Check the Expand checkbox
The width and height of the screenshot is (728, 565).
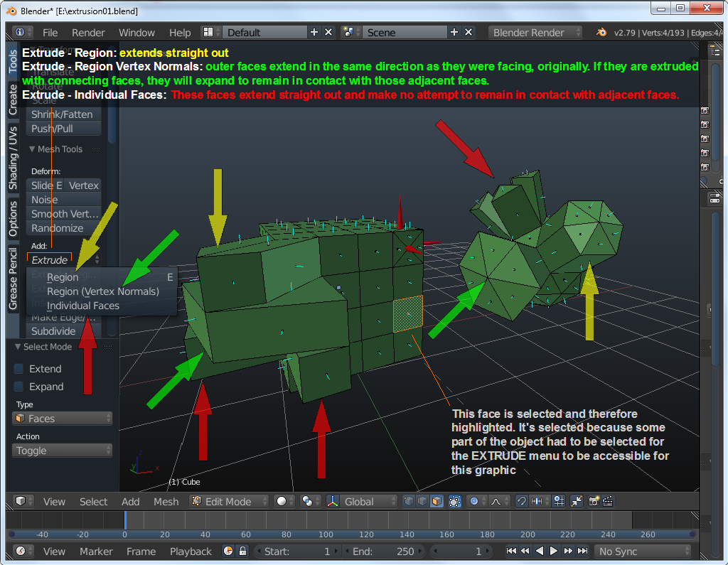click(19, 387)
